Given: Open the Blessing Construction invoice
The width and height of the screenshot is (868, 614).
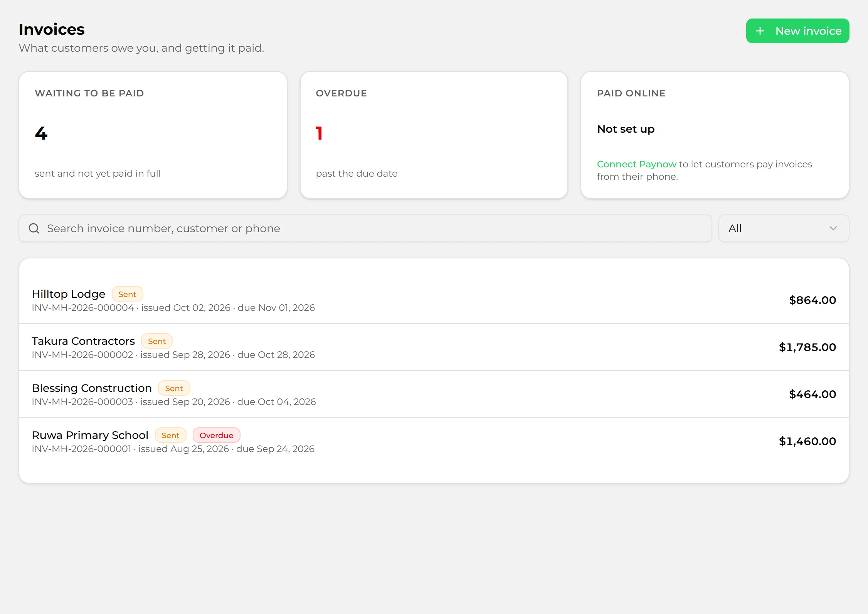Looking at the screenshot, I should coord(434,394).
